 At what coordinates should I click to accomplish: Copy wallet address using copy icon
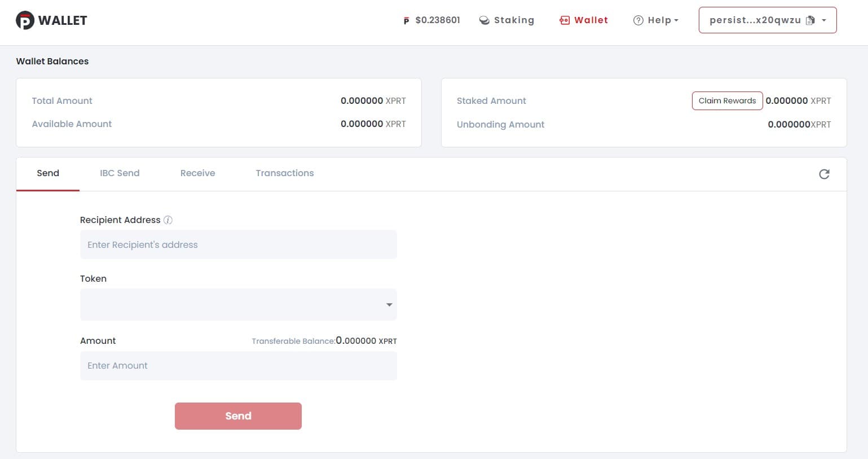pyautogui.click(x=810, y=20)
